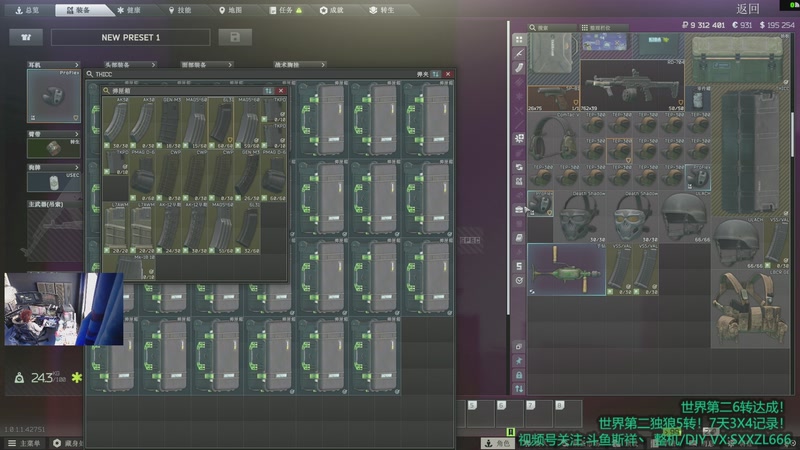Click the 返回 back button
Screen dimensions: 800x450
click(748, 9)
